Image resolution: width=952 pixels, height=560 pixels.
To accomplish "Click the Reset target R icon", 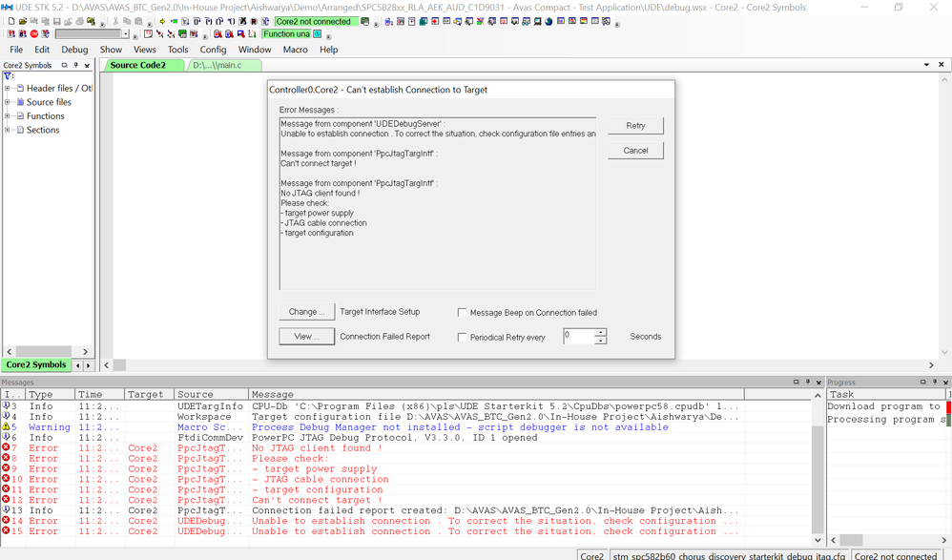I will [254, 21].
